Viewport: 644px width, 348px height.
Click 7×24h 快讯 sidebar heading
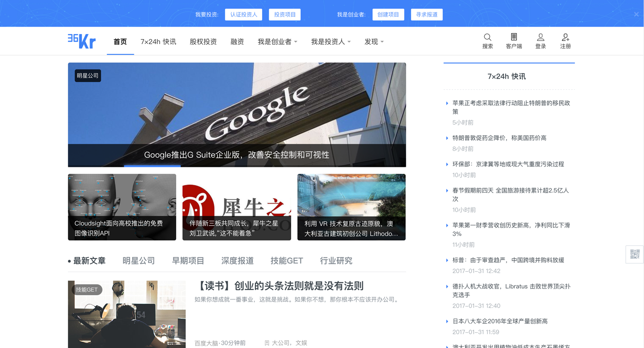point(506,76)
